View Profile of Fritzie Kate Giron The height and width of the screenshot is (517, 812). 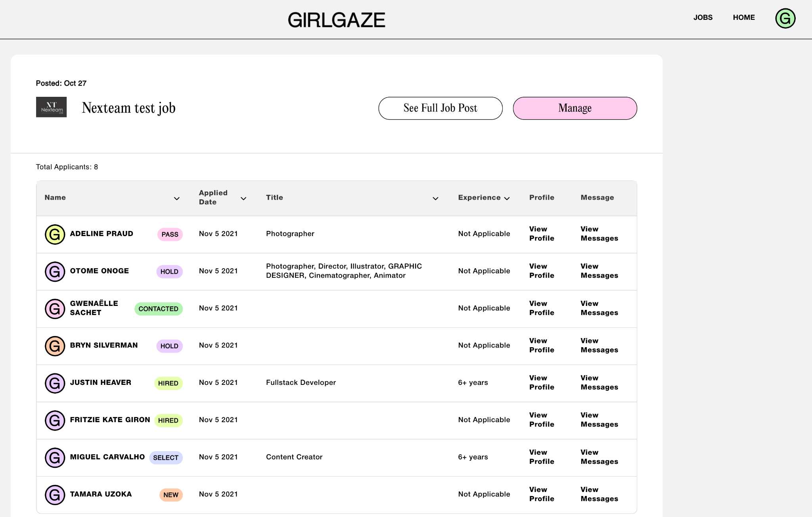542,420
